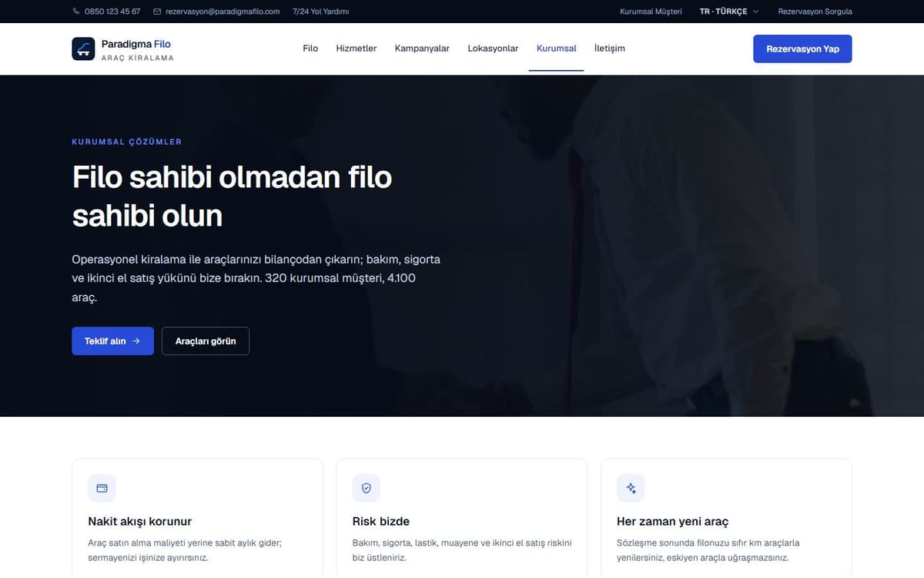Screen dimensions: 924x578
Task: Click the arrow icon on Teklif alın
Action: tap(136, 341)
